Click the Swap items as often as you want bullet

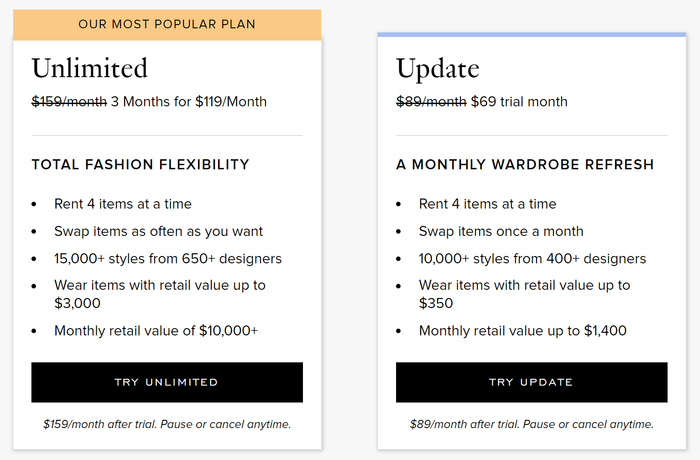[x=159, y=231]
